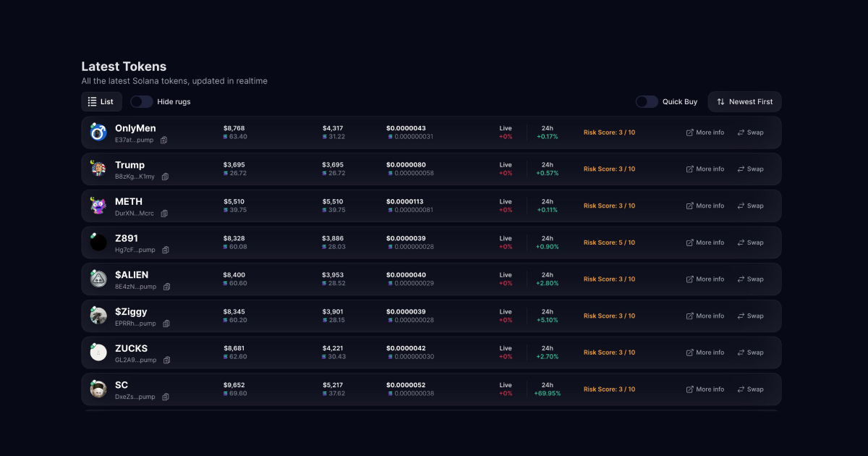Open More info for ZUCKS
Screen dimensions: 868x456
pyautogui.click(x=705, y=352)
